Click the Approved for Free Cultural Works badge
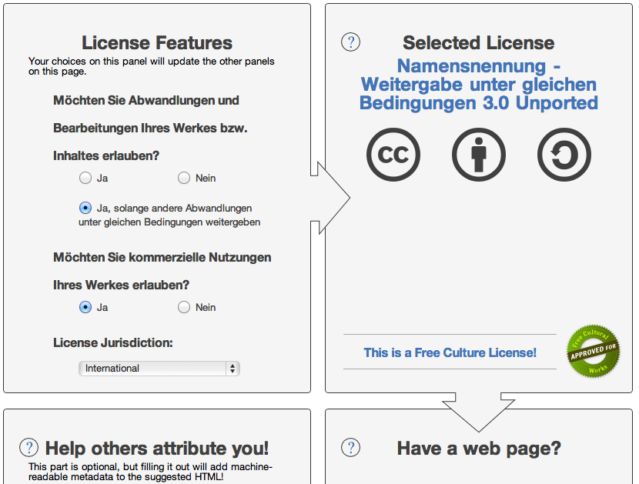The height and width of the screenshot is (484, 639). point(593,352)
